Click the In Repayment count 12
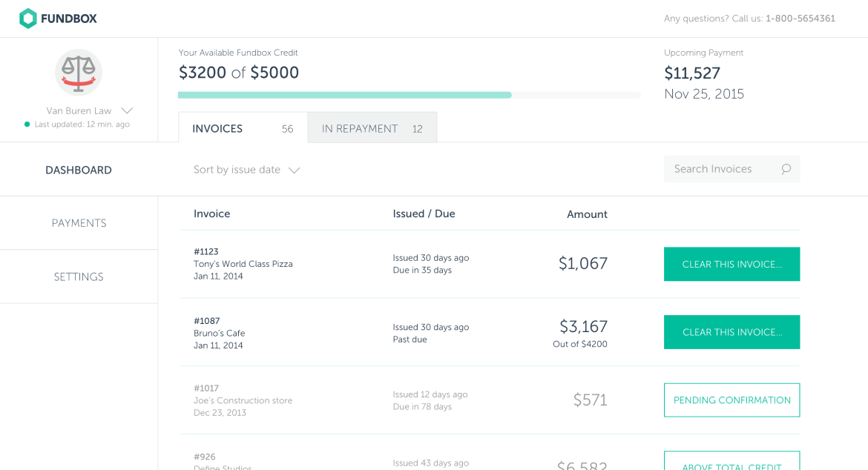The height and width of the screenshot is (470, 868). (x=418, y=129)
